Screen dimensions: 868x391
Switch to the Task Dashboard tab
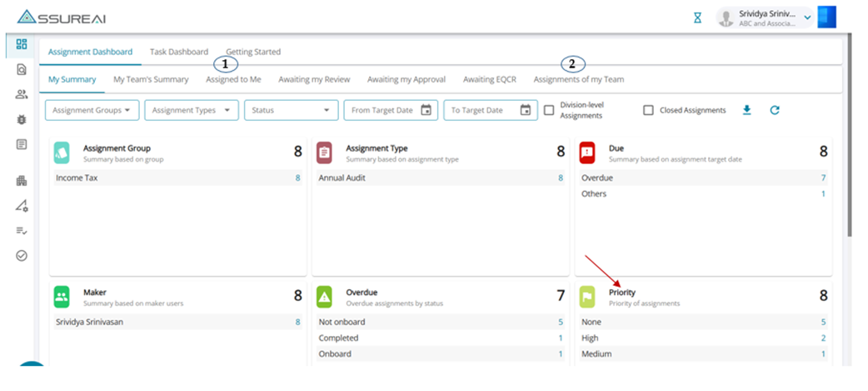(x=179, y=52)
